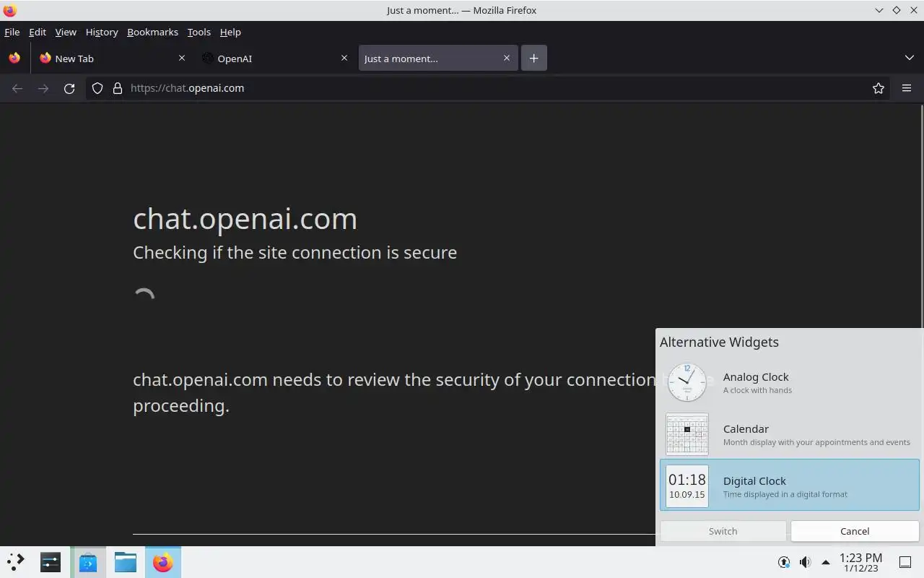Select Digital Clock widget option
This screenshot has height=578, width=924.
(x=790, y=485)
